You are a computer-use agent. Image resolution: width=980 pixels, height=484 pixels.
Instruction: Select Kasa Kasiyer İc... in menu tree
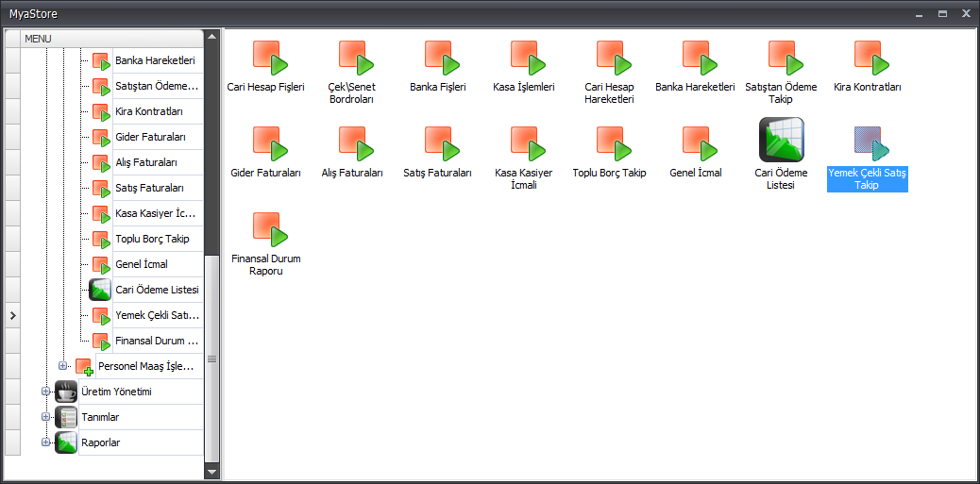click(158, 213)
